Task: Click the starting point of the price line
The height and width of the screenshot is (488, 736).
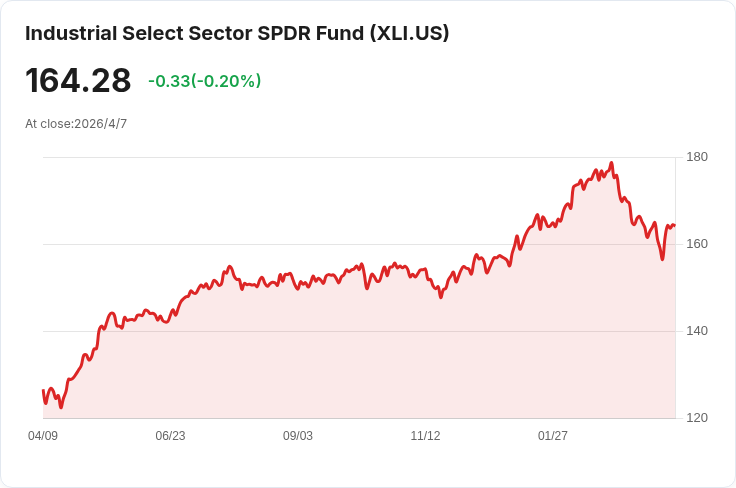Action: click(x=43, y=391)
